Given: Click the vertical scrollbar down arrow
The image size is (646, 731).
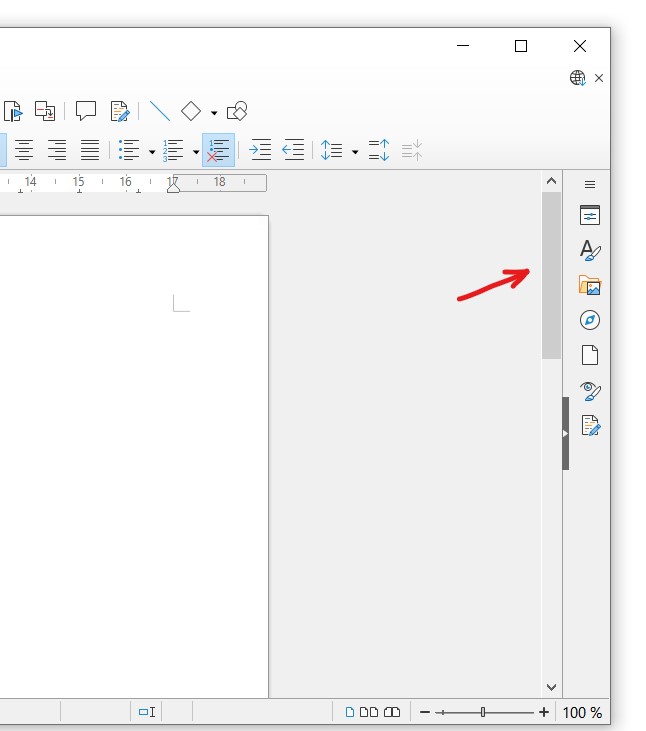Looking at the screenshot, I should [551, 687].
